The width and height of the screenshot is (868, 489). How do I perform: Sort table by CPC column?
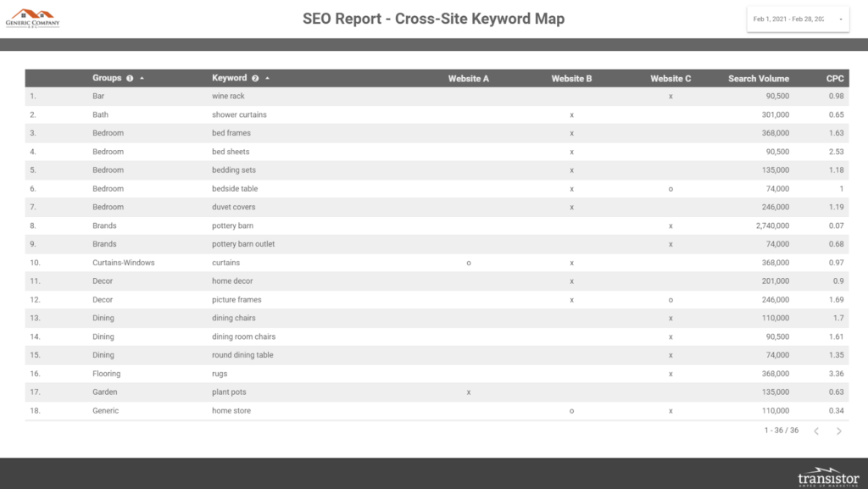(835, 79)
